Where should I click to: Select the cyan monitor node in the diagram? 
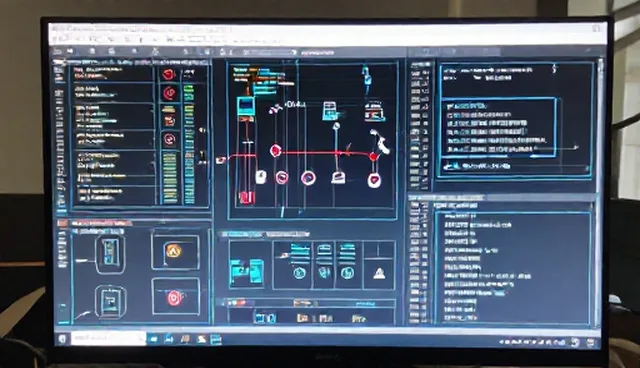tap(246, 106)
